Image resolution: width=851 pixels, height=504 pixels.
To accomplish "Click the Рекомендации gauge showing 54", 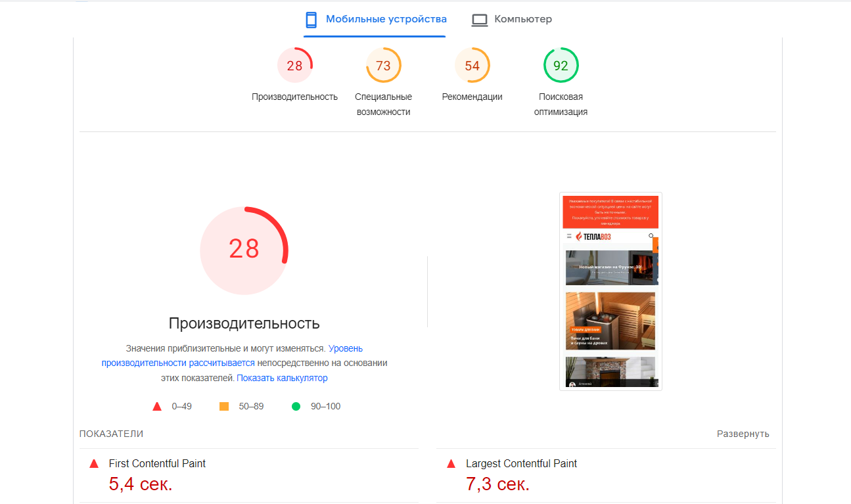I will pyautogui.click(x=472, y=64).
